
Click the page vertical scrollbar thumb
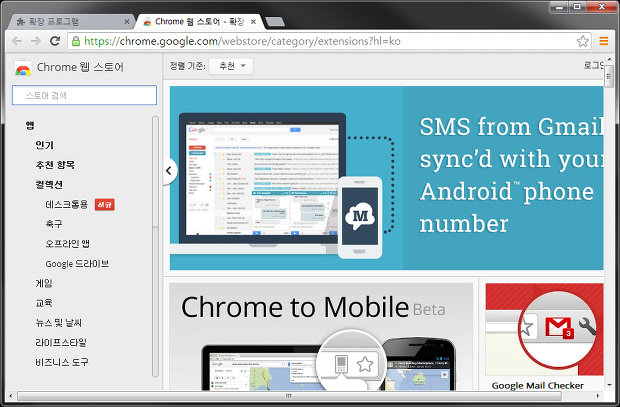[x=609, y=77]
